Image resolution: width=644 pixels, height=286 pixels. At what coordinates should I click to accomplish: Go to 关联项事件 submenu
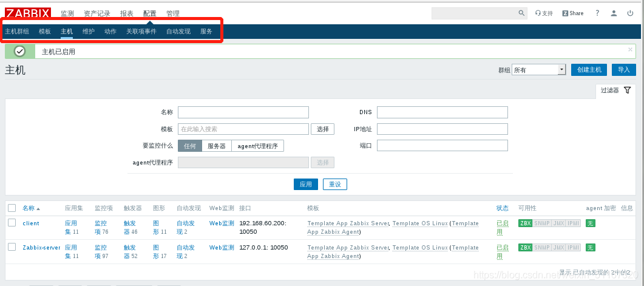[x=141, y=31]
